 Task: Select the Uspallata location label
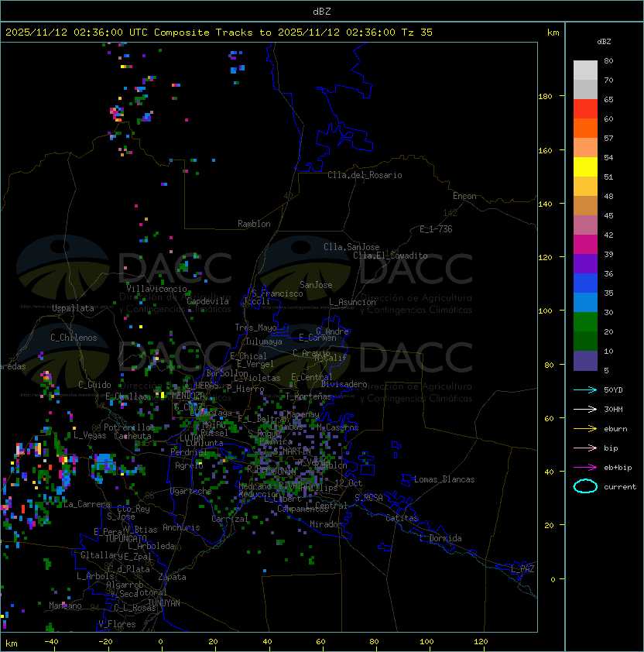click(73, 308)
